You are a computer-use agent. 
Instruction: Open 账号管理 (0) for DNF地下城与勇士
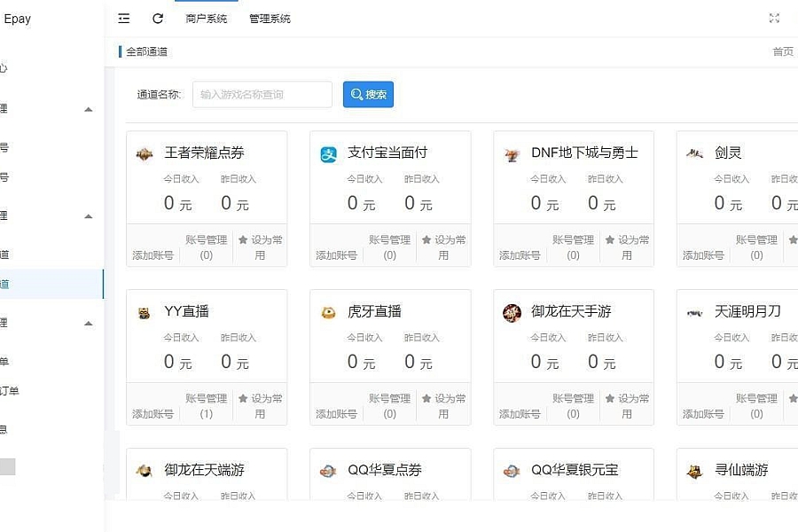[x=573, y=246]
